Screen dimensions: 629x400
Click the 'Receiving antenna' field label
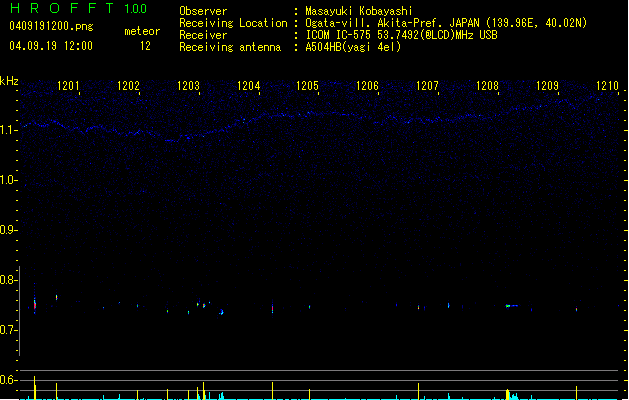coord(230,47)
